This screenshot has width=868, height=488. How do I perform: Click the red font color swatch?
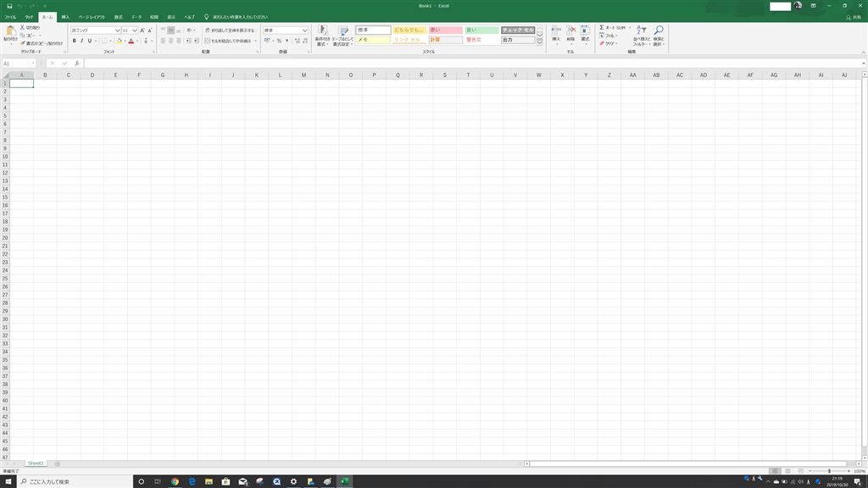(x=131, y=41)
